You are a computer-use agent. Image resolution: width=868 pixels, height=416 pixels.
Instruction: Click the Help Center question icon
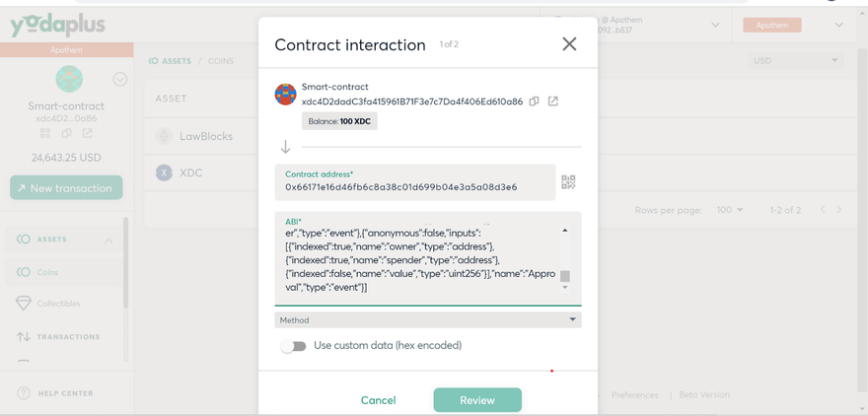[x=23, y=393]
